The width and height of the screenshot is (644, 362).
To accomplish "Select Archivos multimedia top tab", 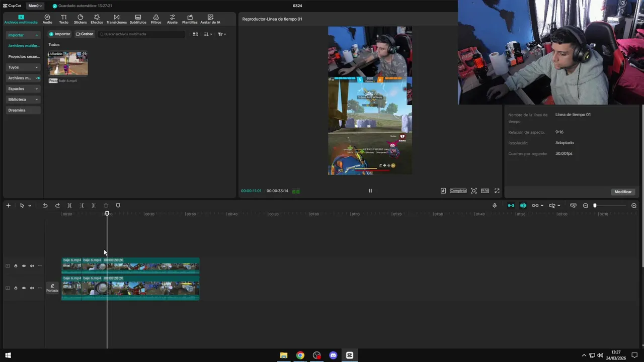I will [21, 19].
